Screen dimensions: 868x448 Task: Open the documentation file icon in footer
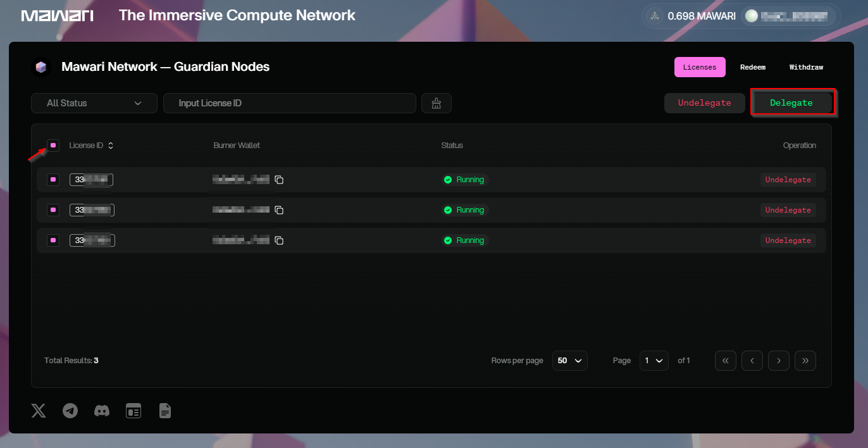[x=165, y=411]
